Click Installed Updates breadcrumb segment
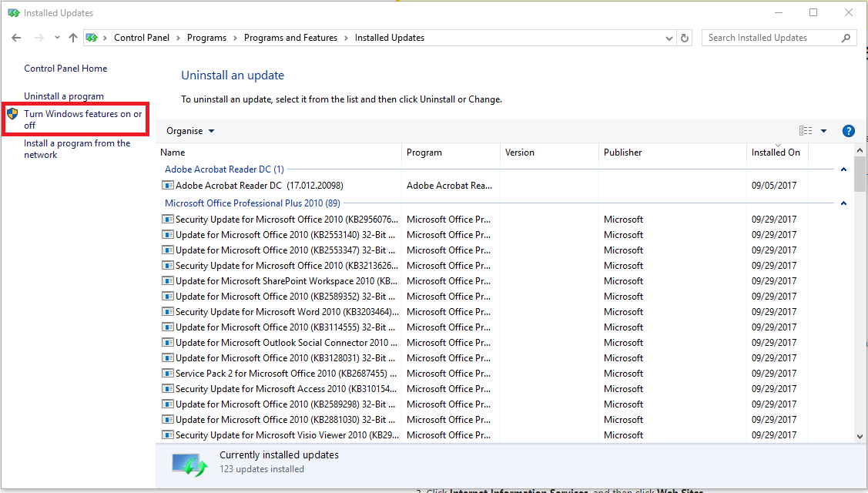Viewport: 868px width, 493px height. click(390, 38)
